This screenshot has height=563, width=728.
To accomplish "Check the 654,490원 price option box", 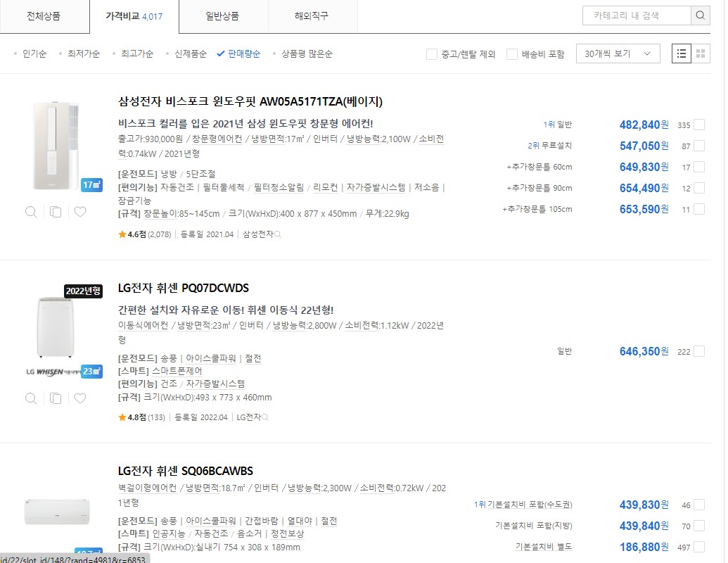I will tap(699, 188).
